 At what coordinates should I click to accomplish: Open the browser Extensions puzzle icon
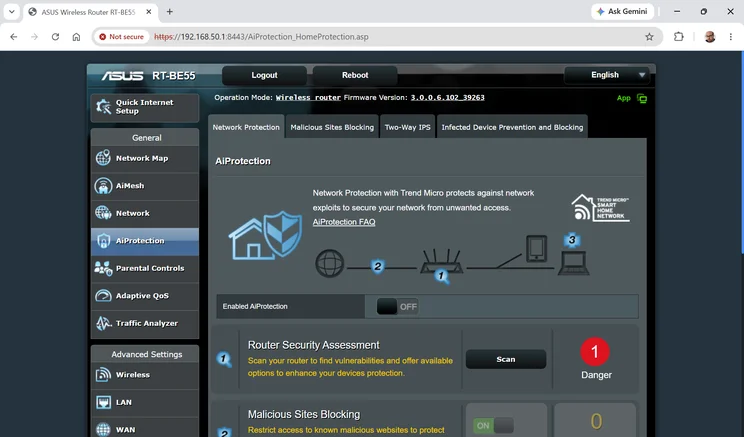679,37
